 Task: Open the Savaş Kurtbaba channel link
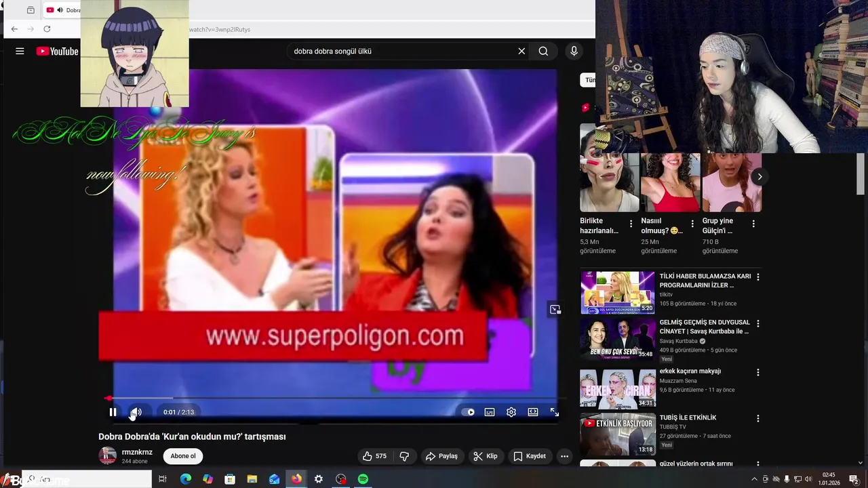point(679,341)
